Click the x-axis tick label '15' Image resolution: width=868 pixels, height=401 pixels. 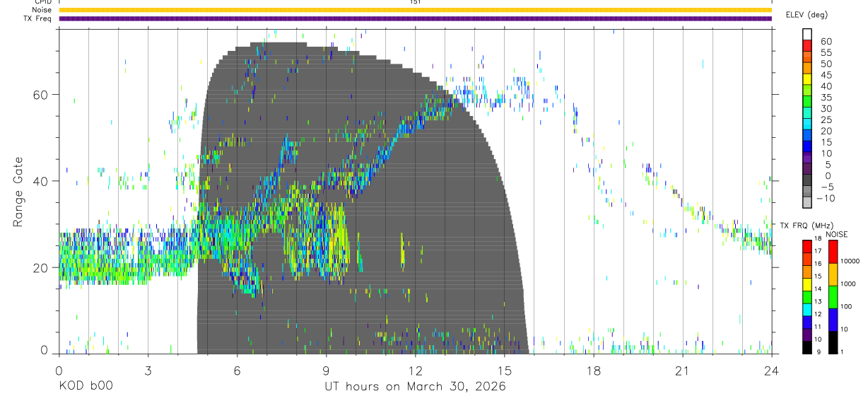504,371
